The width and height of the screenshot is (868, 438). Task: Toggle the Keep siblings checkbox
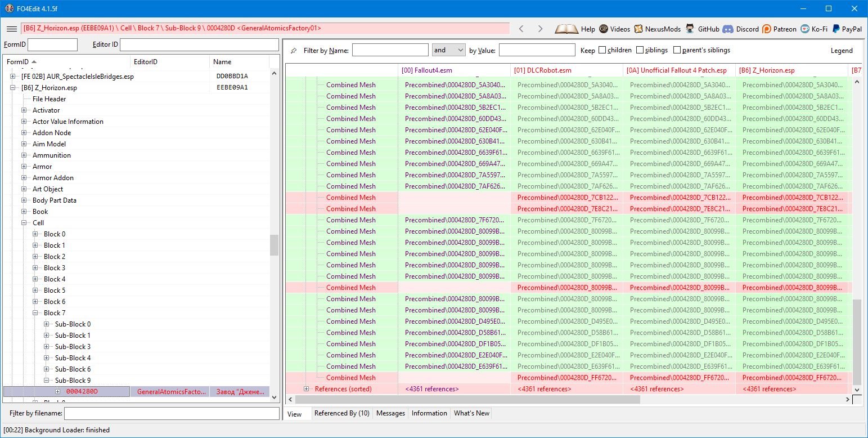[x=640, y=50]
